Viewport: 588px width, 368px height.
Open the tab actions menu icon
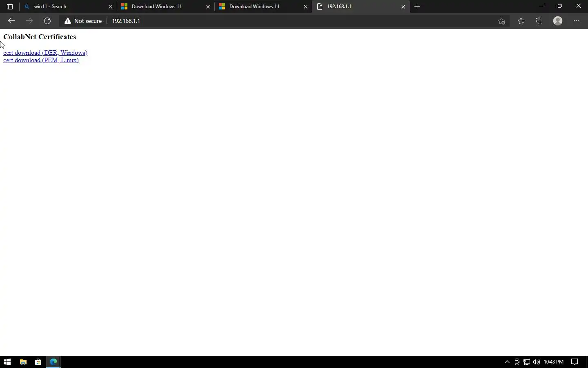[x=10, y=7]
